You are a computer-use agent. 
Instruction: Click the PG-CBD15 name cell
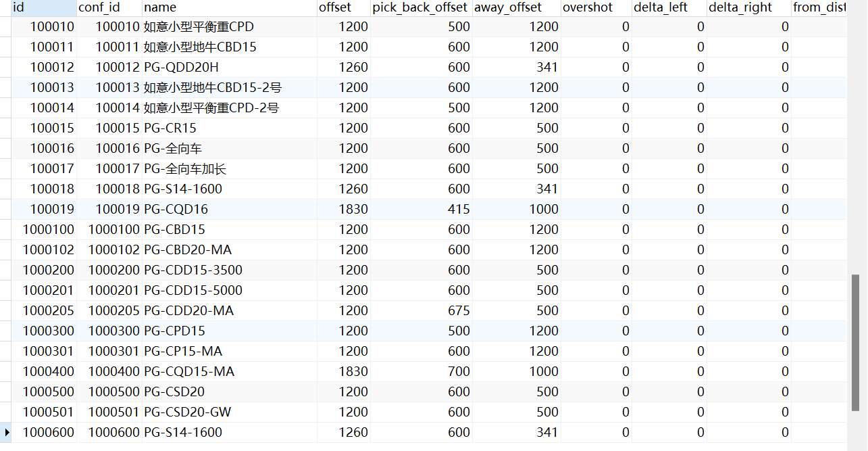click(x=230, y=229)
